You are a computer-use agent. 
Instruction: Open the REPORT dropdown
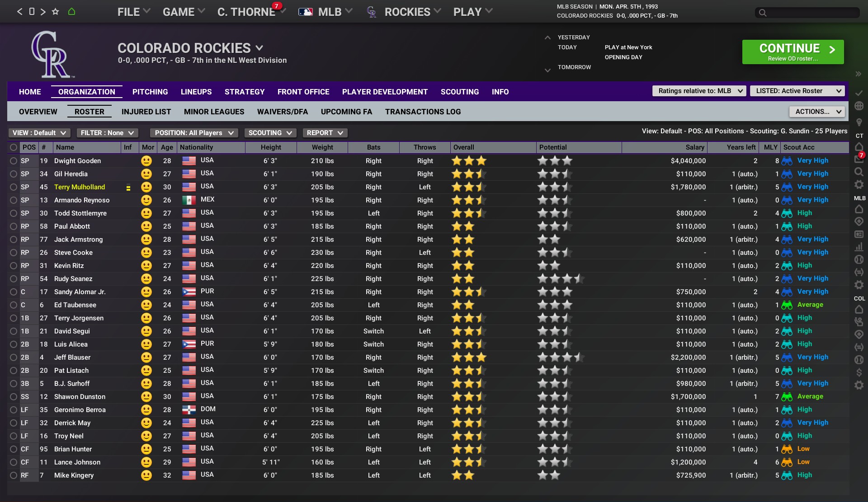pyautogui.click(x=325, y=133)
